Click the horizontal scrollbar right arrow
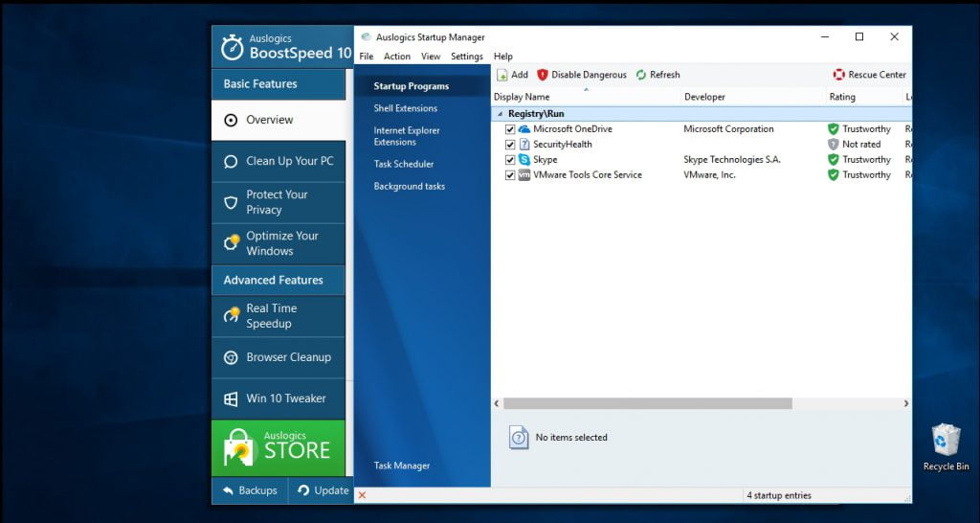The width and height of the screenshot is (980, 523). click(905, 404)
